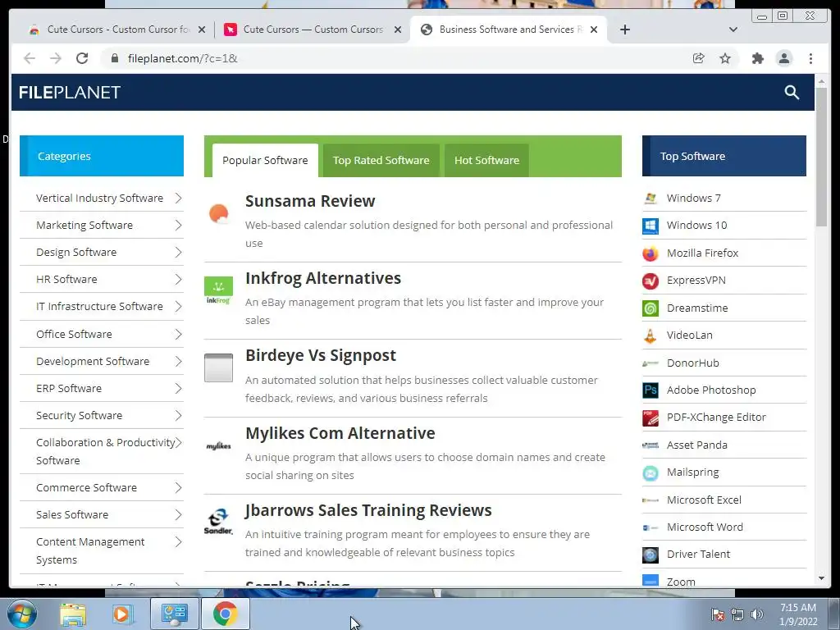Click the scrollbar down arrow
Screen dimensions: 840x630
[x=821, y=578]
